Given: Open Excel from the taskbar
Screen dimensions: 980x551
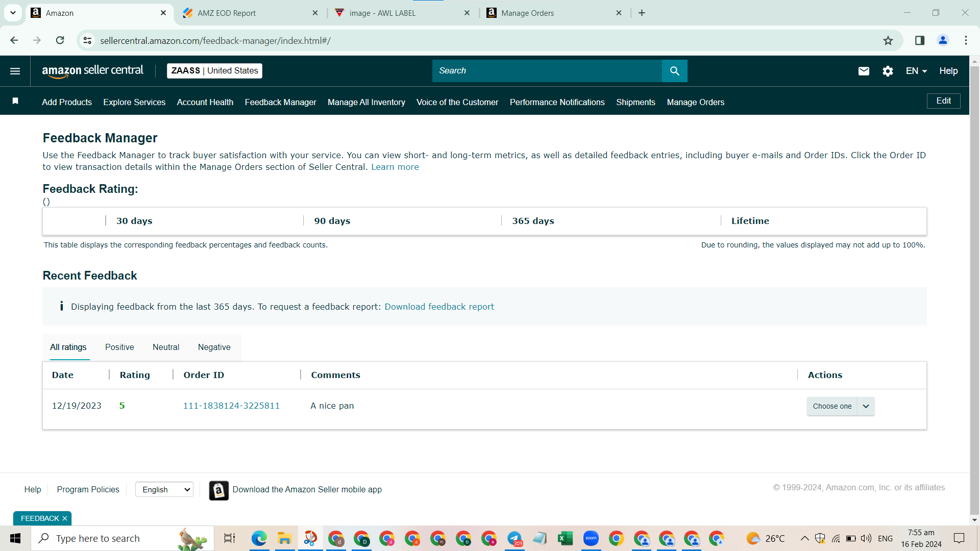Looking at the screenshot, I should pyautogui.click(x=565, y=538).
